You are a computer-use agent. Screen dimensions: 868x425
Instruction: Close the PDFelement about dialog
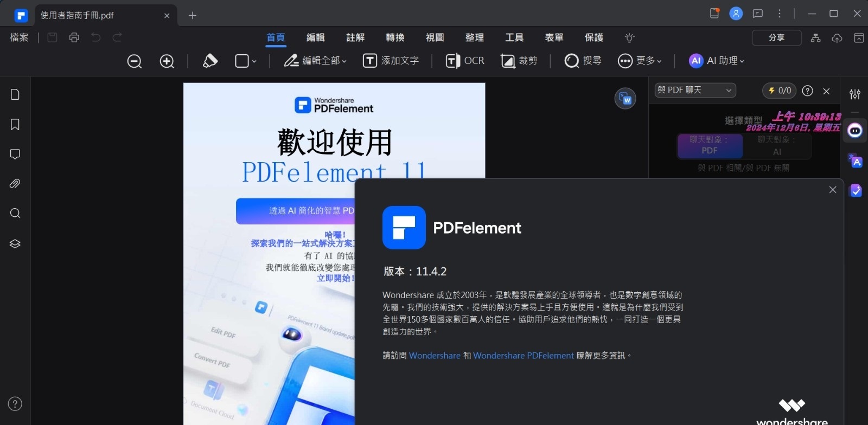point(833,190)
